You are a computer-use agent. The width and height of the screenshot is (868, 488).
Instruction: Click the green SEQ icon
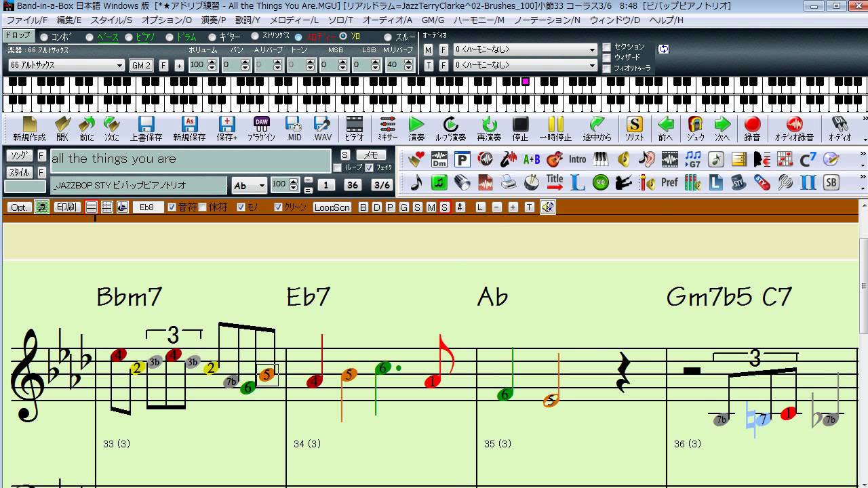601,182
